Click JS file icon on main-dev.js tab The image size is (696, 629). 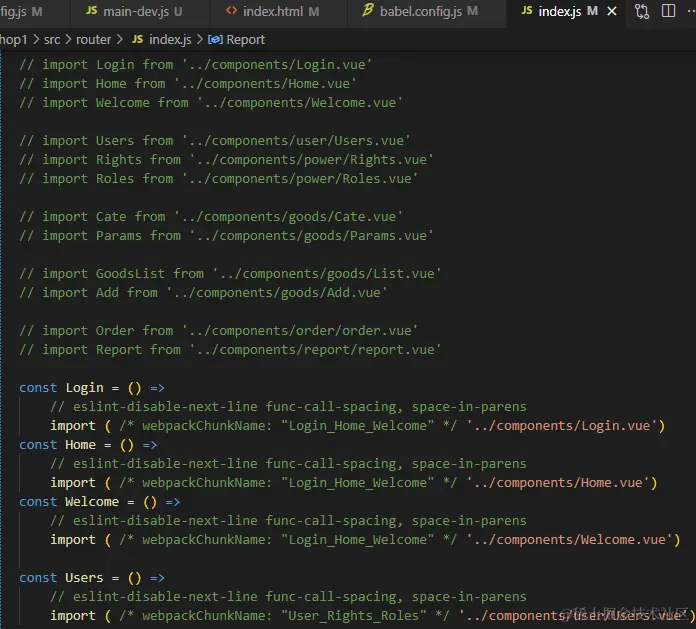click(91, 10)
